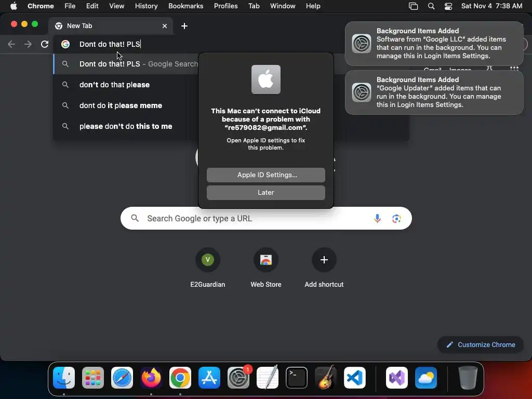The height and width of the screenshot is (399, 532).
Task: Go back with the back arrow
Action: (11, 44)
